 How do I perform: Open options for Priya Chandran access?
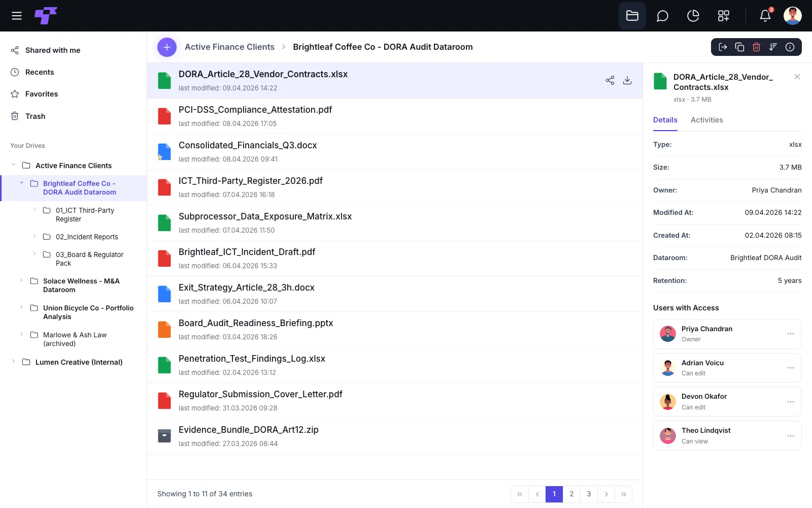coord(791,334)
